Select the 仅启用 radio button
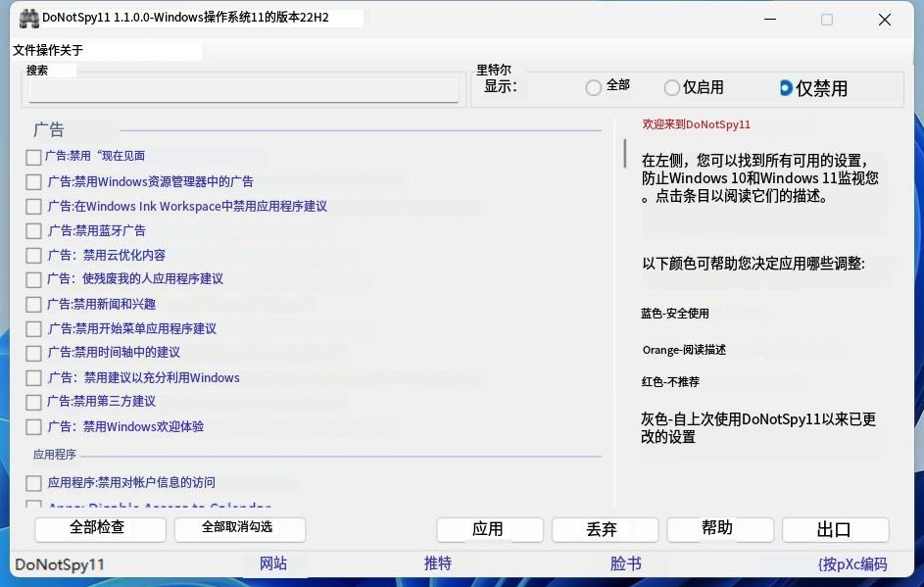The height and width of the screenshot is (587, 924). (x=672, y=88)
